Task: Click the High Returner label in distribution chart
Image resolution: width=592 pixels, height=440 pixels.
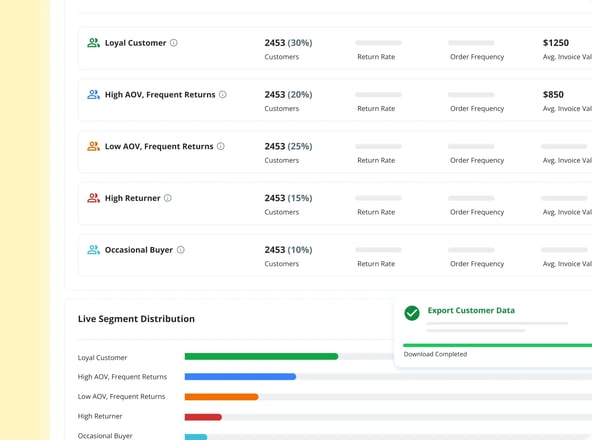Action: pyautogui.click(x=100, y=416)
